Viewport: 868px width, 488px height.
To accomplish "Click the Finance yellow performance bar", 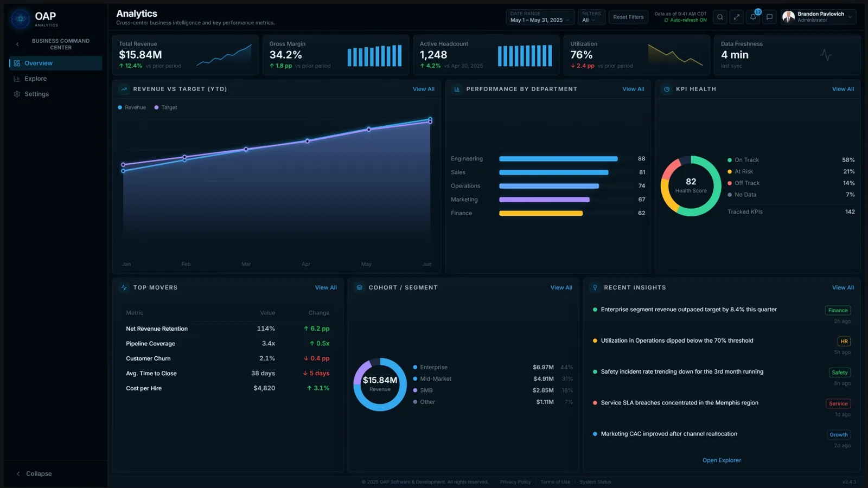I will click(x=541, y=213).
